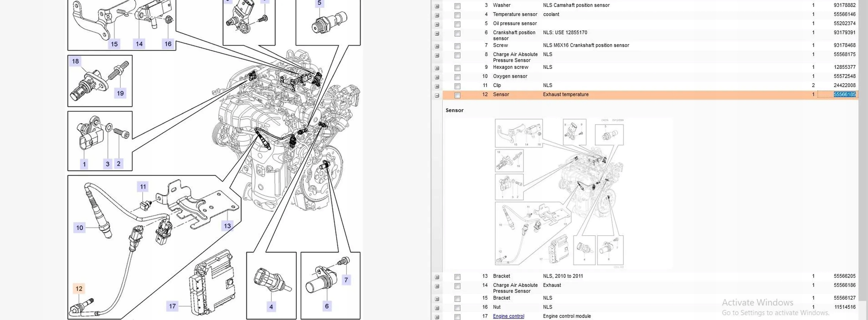Open the Engine control link
The image size is (868, 320).
pos(508,316)
